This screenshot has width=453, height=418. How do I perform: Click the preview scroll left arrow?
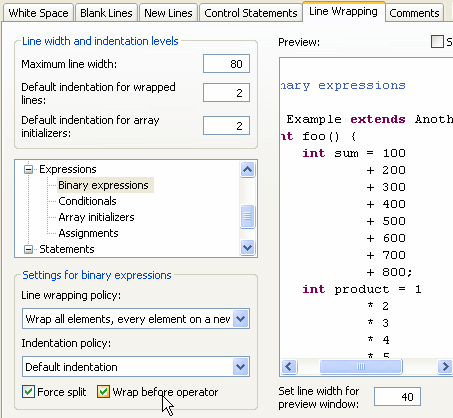tap(289, 367)
